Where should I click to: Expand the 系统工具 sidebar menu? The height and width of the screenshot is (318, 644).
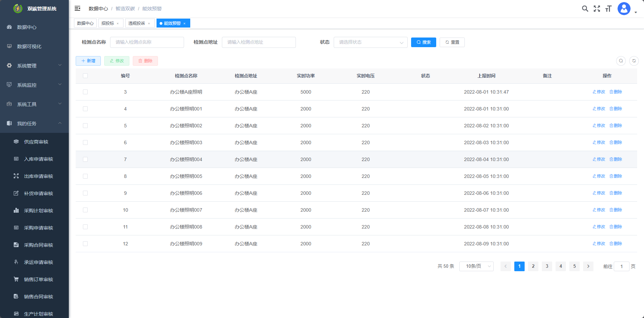pos(34,104)
